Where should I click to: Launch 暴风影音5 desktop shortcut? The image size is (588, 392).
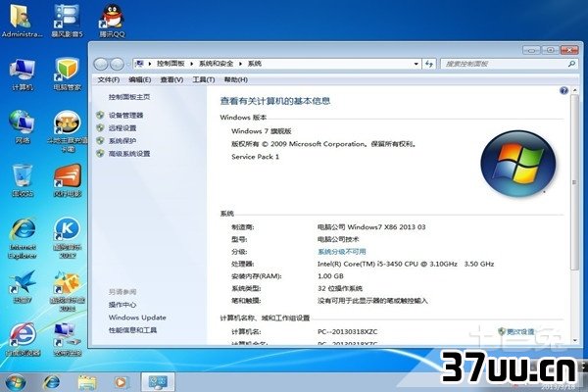(67, 21)
